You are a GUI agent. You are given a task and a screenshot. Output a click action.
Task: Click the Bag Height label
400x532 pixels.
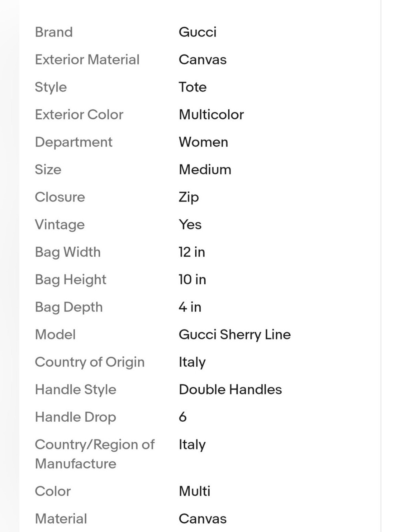coord(70,280)
